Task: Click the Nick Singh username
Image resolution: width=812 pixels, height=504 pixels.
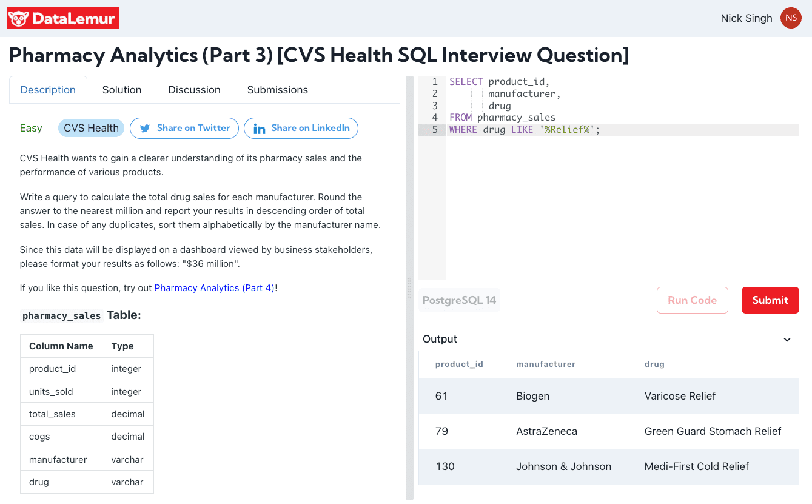Action: pos(747,18)
